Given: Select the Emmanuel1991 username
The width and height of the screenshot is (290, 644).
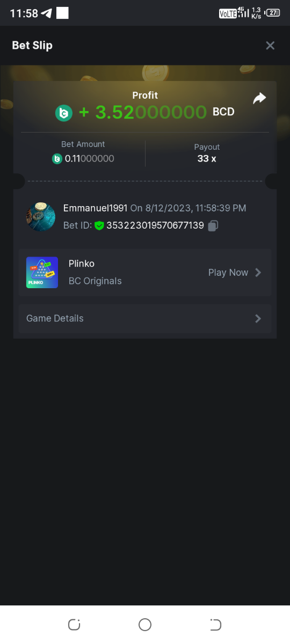Looking at the screenshot, I should 95,208.
